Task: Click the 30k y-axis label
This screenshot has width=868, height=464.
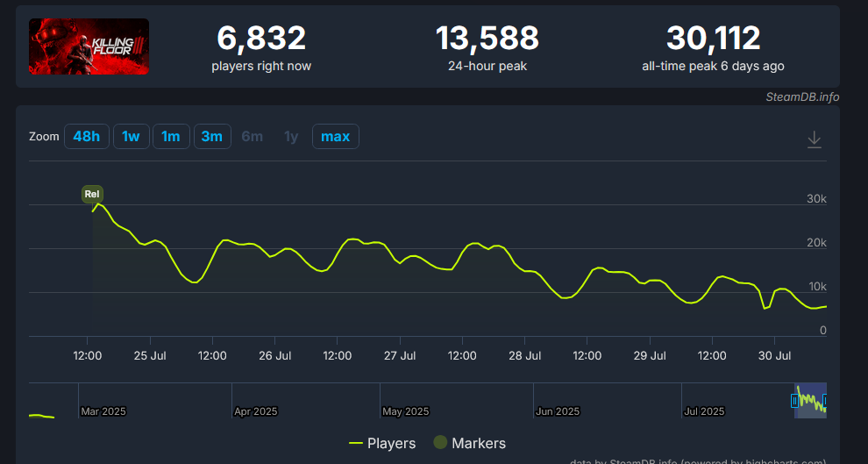Action: pyautogui.click(x=816, y=199)
